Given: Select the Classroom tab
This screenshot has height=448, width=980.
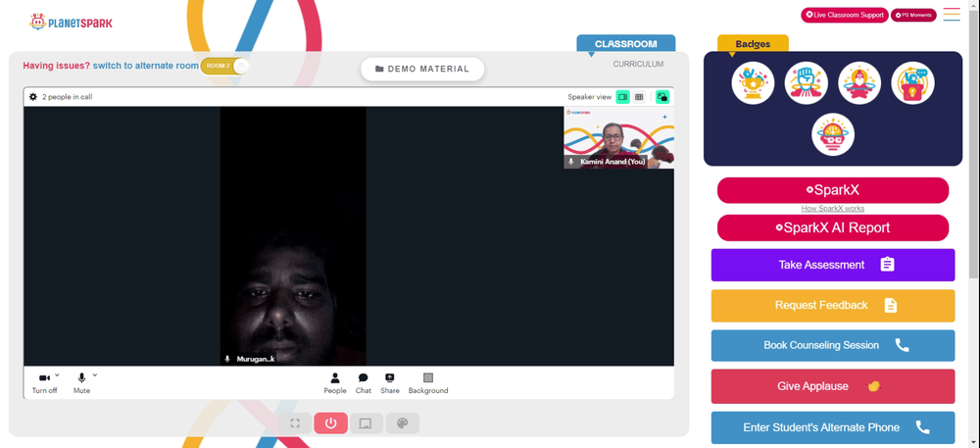Looking at the screenshot, I should pos(625,44).
